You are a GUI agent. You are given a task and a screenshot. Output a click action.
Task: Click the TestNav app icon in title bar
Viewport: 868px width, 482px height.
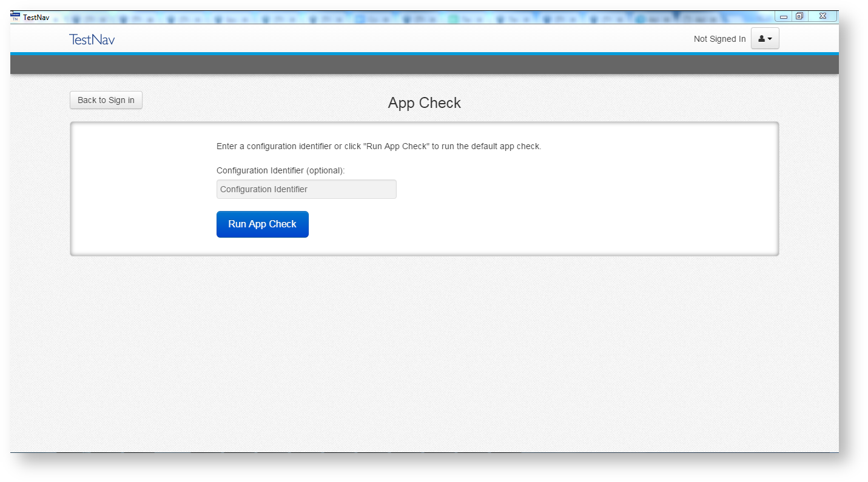pyautogui.click(x=16, y=16)
